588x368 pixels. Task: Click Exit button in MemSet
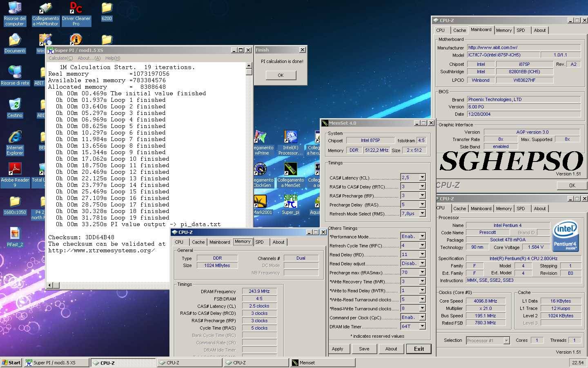[419, 349]
